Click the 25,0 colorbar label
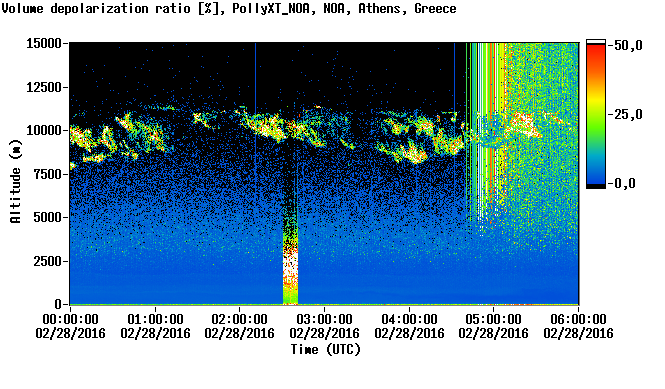Screen dimensions: 665x389 coord(625,114)
